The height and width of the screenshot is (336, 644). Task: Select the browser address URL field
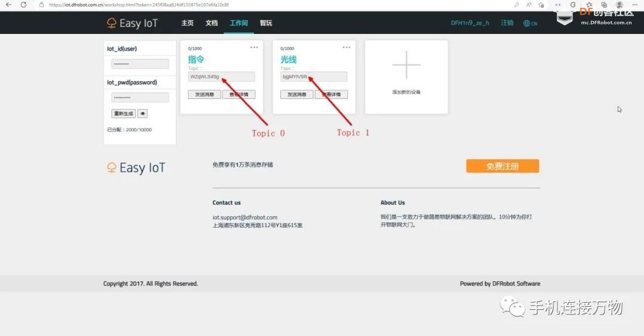[138, 5]
